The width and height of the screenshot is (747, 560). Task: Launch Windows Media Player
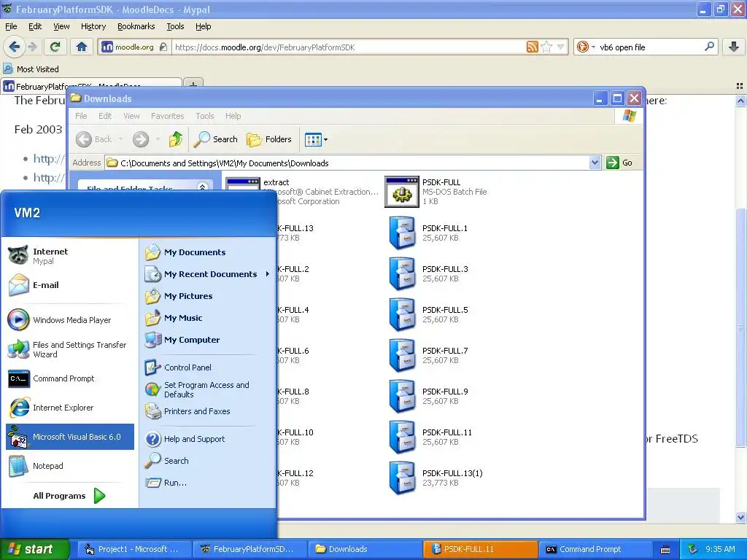[69, 320]
